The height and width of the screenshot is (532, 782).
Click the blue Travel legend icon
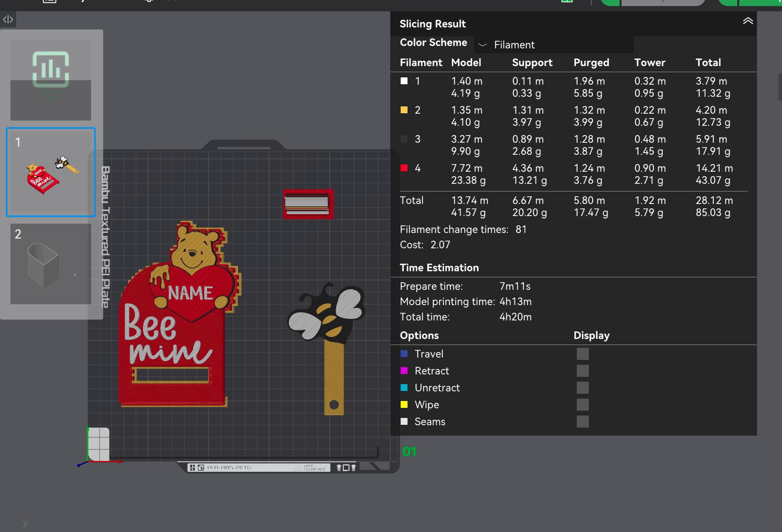pyautogui.click(x=404, y=354)
